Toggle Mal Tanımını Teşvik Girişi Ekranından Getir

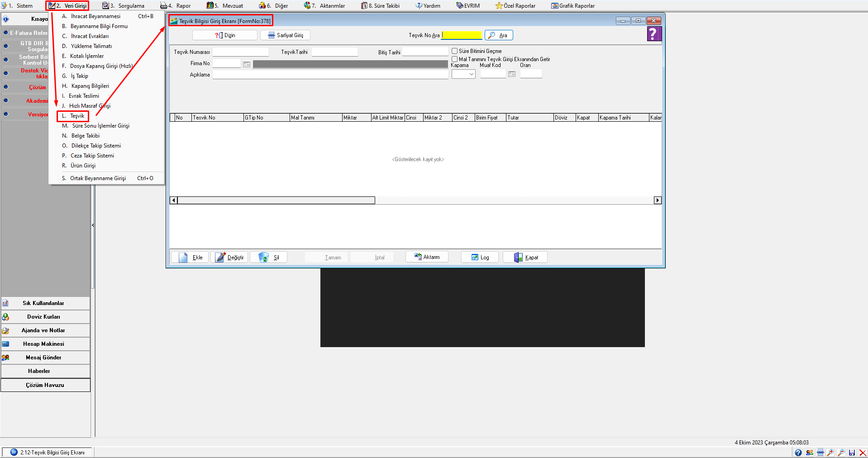(x=455, y=59)
